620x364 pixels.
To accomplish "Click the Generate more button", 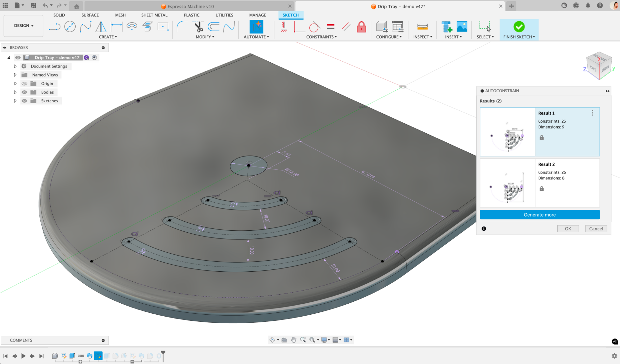I will tap(540, 215).
